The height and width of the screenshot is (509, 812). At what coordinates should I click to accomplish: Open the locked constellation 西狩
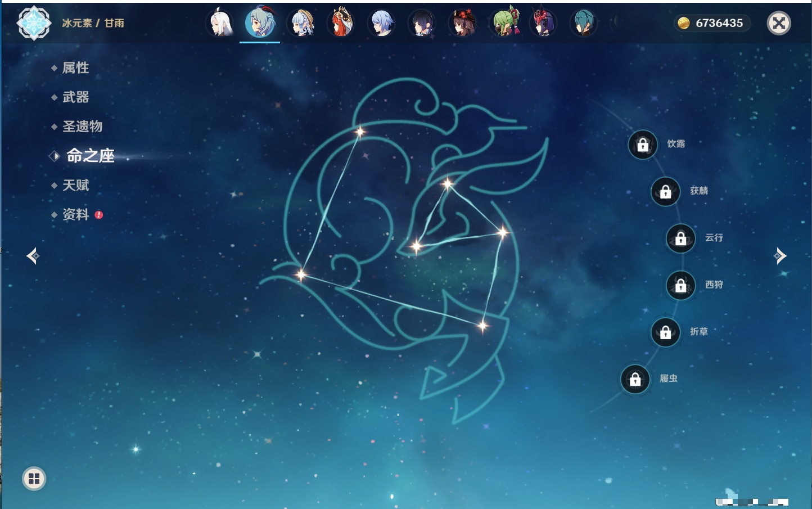click(x=681, y=286)
